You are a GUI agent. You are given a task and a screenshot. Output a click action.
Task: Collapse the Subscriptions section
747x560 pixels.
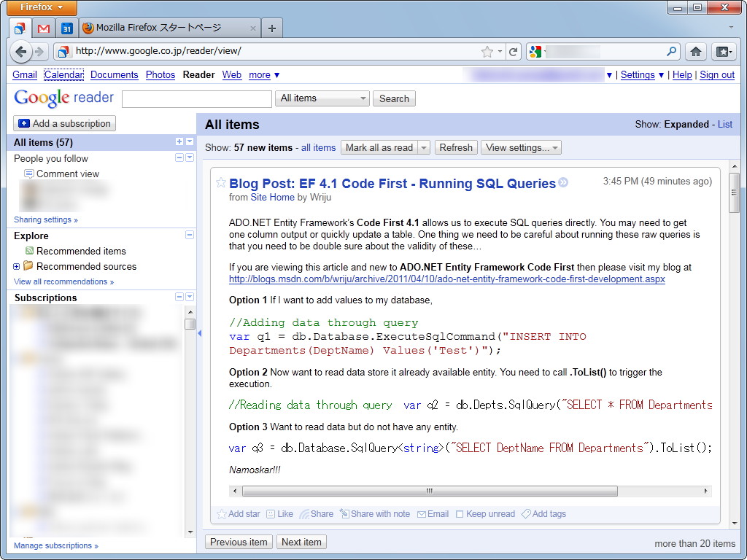click(179, 297)
